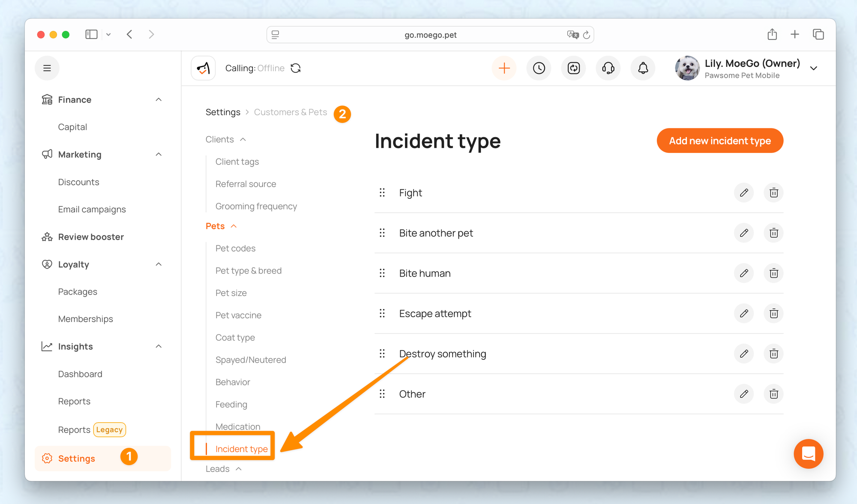Collapse the Finance sidebar section
This screenshot has height=504, width=857.
(159, 100)
